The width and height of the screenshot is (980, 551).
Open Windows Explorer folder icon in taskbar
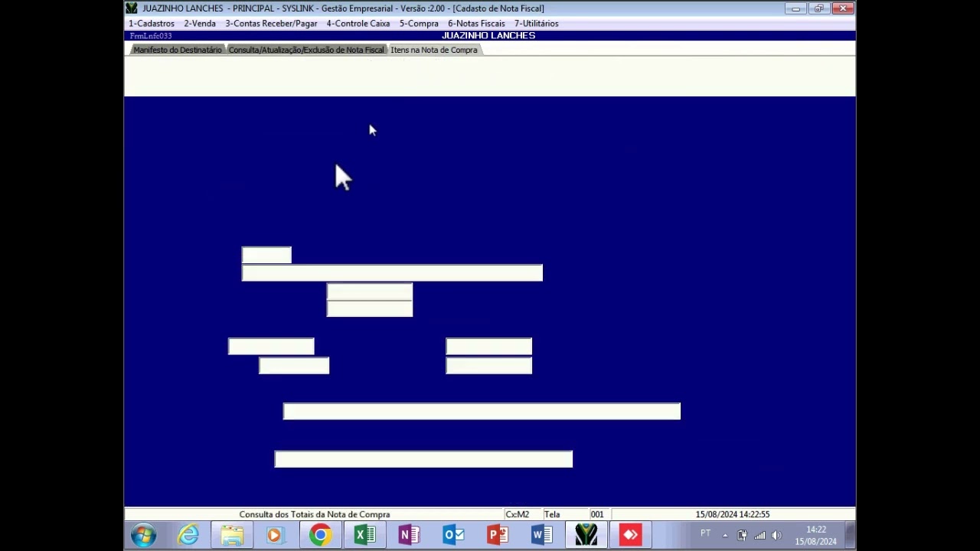point(232,535)
